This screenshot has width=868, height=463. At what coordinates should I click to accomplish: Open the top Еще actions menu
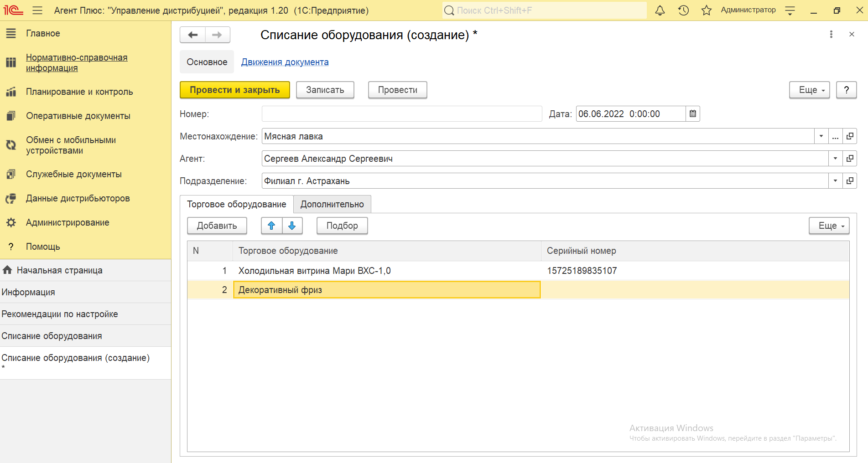[809, 90]
